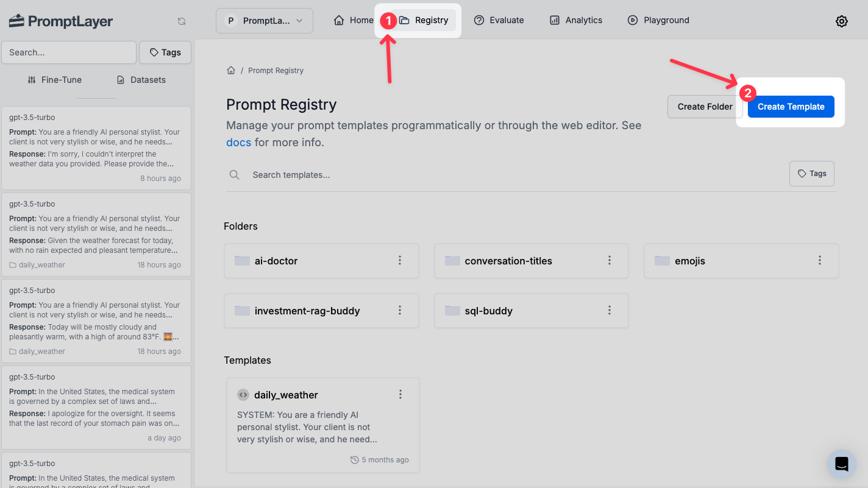Toggle the Tags filter in the left sidebar
Screen dimensions: 868x488
tap(165, 52)
